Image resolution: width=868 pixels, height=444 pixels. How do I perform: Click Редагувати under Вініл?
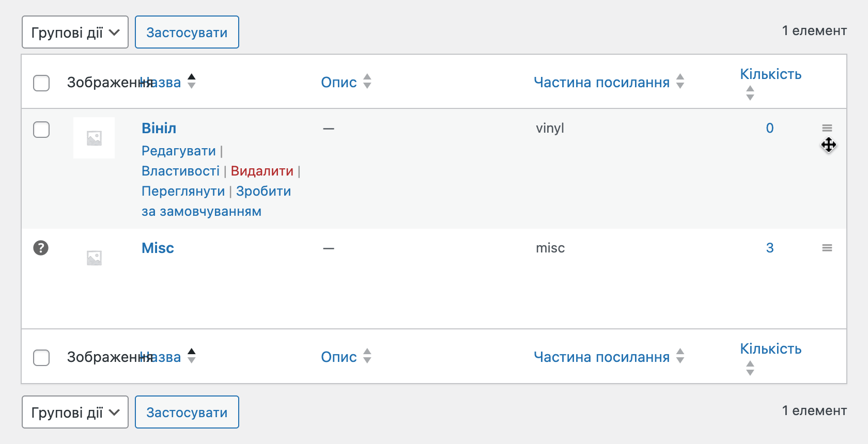point(179,151)
